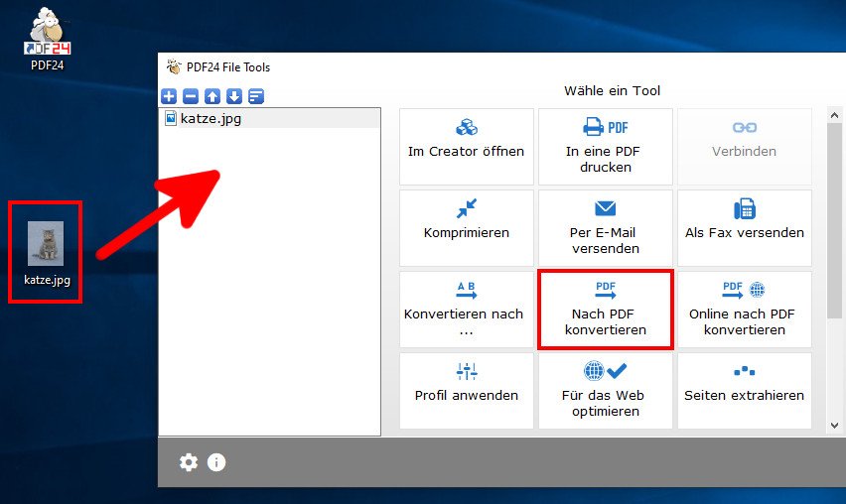
Task: Choose 'Per E-Mail versenden' tool
Action: click(x=605, y=227)
